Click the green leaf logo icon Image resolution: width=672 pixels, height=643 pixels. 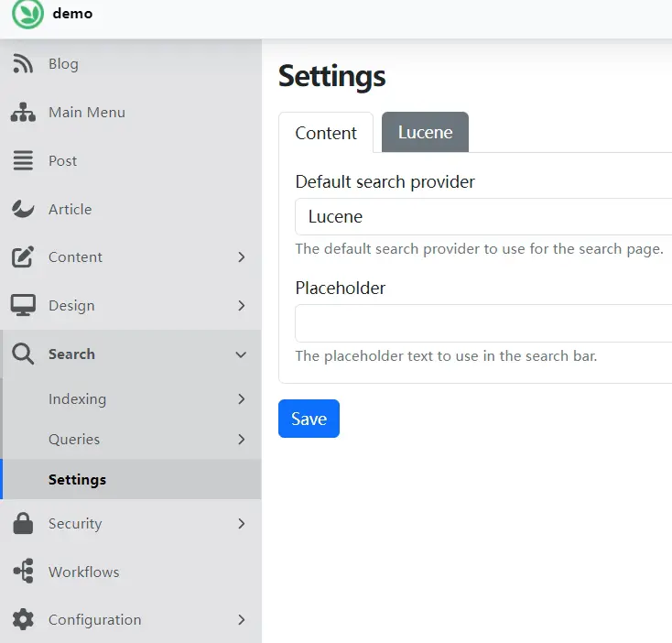click(x=27, y=14)
